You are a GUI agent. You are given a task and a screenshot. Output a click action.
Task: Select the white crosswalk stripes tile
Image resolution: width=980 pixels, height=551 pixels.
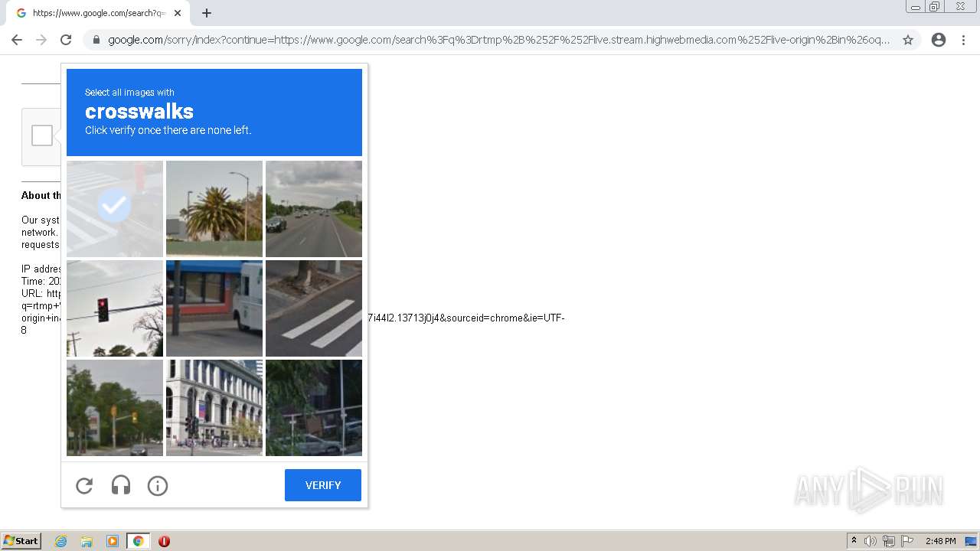point(314,308)
